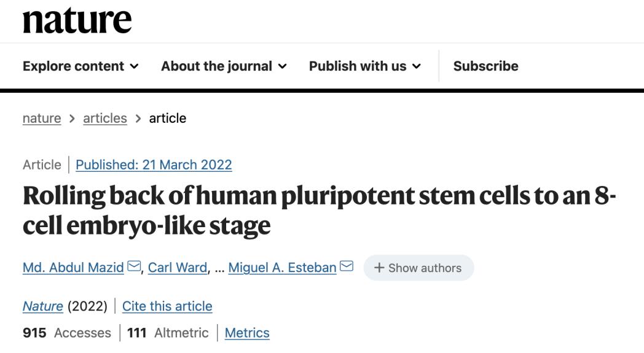Open the Subscribe page
Screen dimensions: 644x353
(x=485, y=66)
